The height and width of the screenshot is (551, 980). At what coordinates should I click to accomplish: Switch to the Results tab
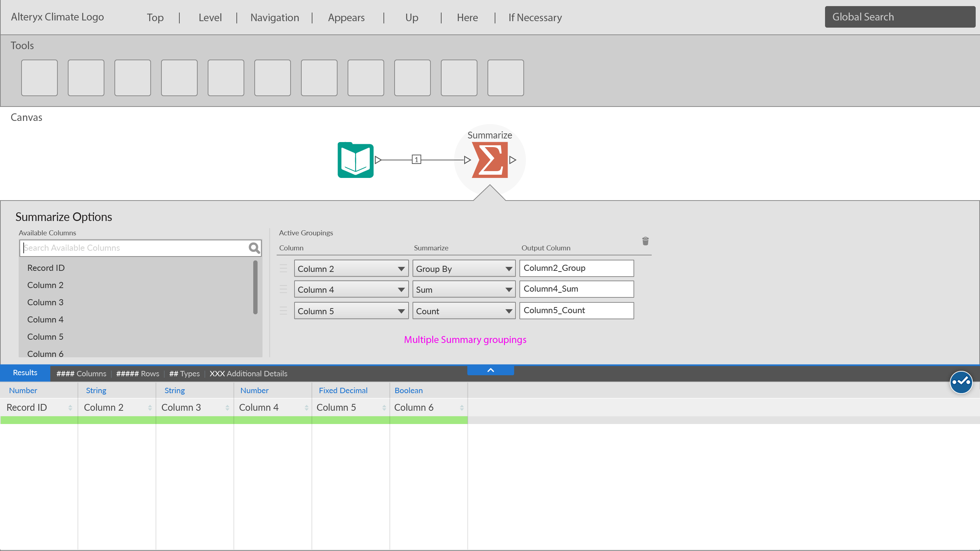click(x=25, y=373)
